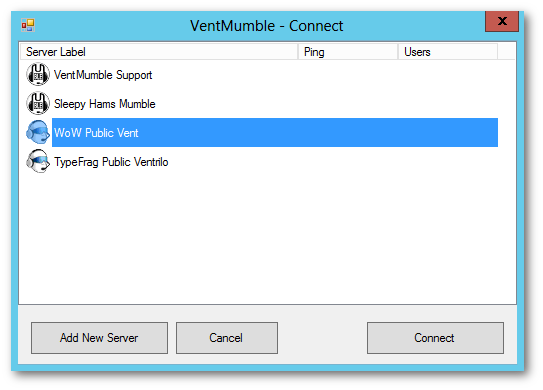This screenshot has width=543, height=390.
Task: Click the Mumble icon beside VentMumble Support
Action: tap(38, 74)
